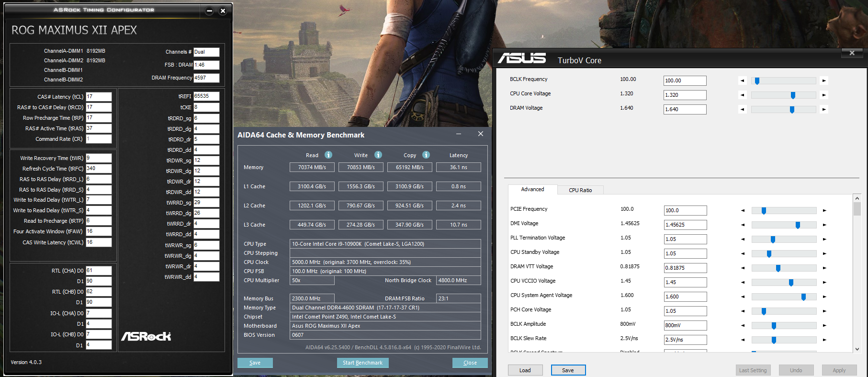Click Memory Latency value 36.1 ns

[459, 167]
